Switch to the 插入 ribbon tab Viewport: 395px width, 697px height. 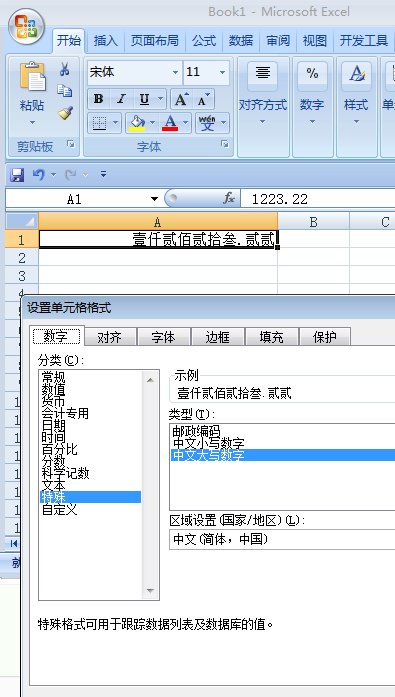[106, 41]
